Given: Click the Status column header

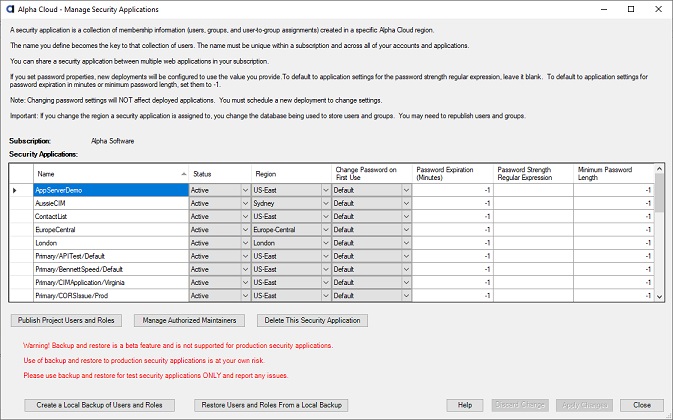Looking at the screenshot, I should click(220, 174).
